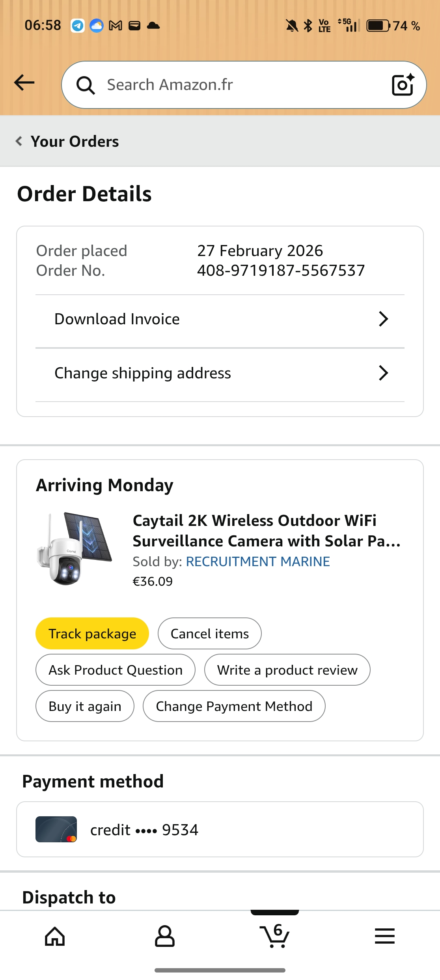Tap the credit card icon
Viewport: 440px width, 980px height.
(56, 829)
